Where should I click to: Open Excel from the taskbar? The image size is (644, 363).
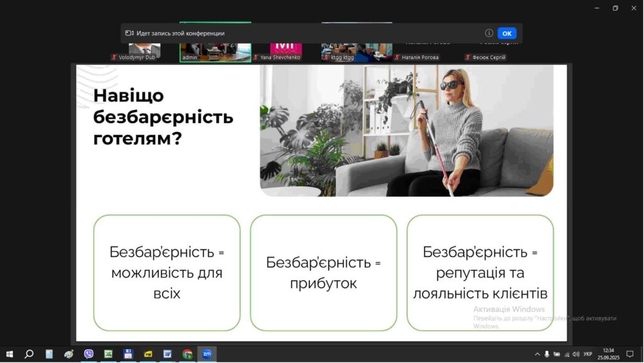pos(108,354)
